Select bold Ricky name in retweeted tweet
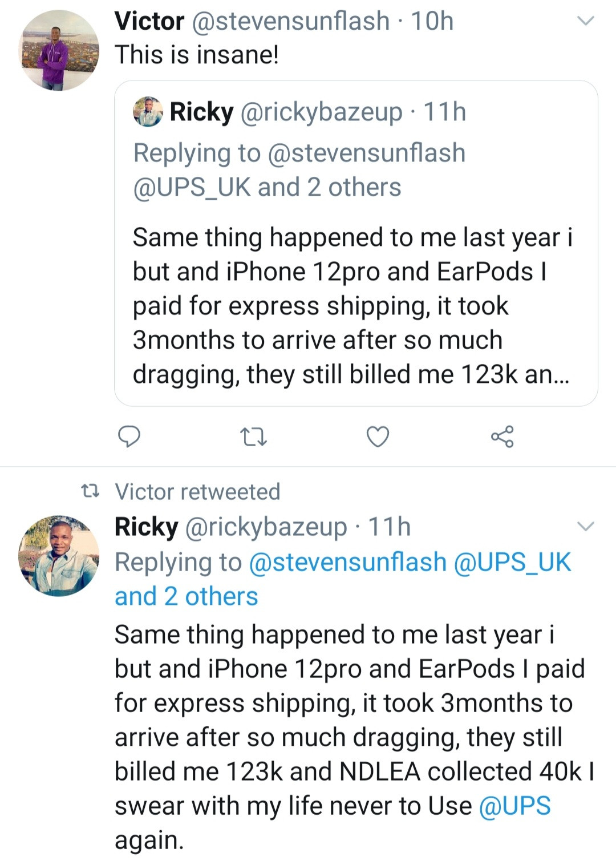This screenshot has height=861, width=616. pyautogui.click(x=147, y=527)
